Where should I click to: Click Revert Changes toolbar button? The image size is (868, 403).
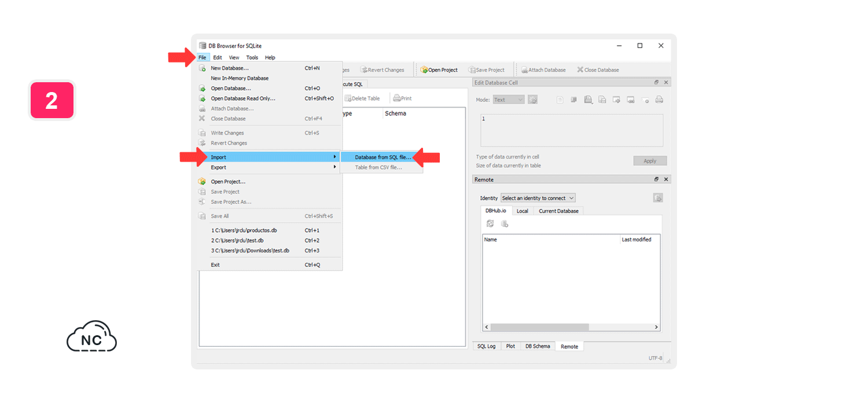click(382, 70)
